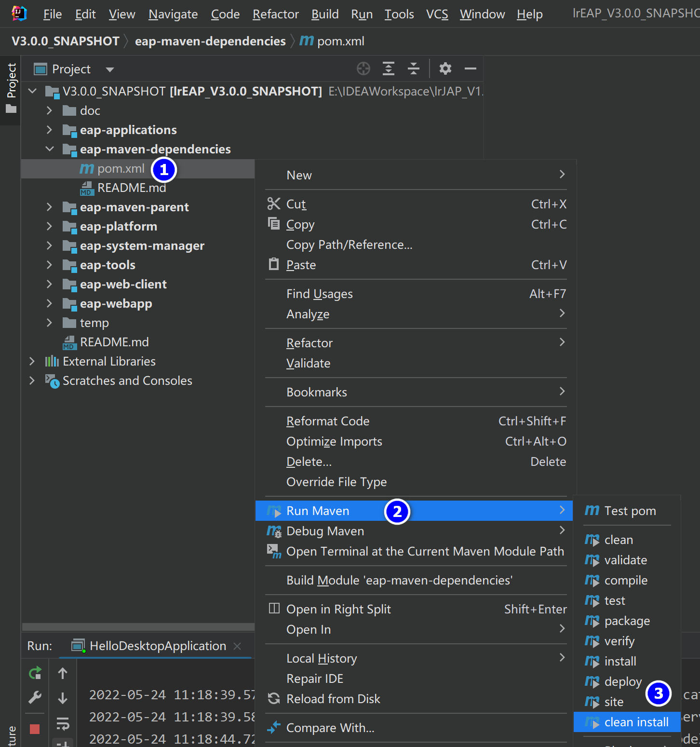
Task: Hide the Project panel with minus icon
Action: pos(471,69)
